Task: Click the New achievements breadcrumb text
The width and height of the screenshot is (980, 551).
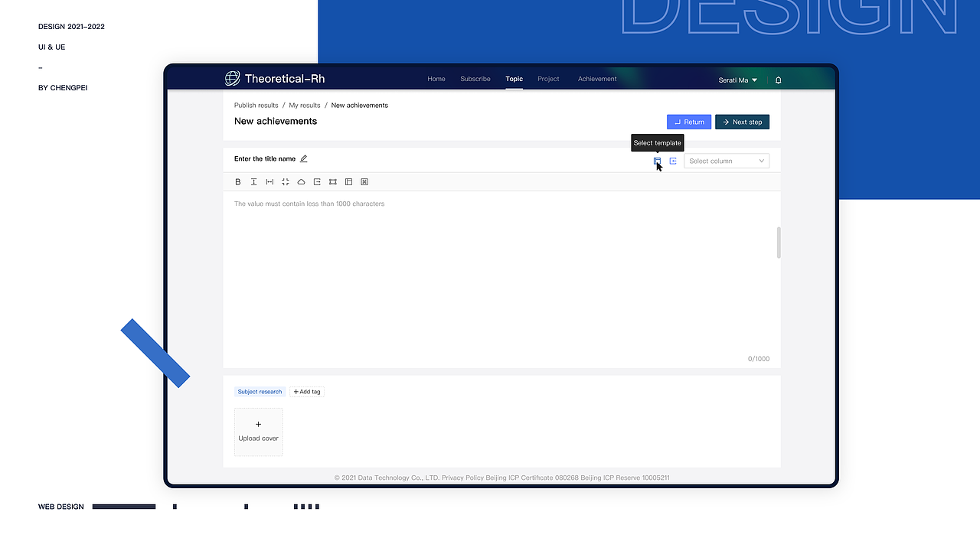Action: coord(360,106)
